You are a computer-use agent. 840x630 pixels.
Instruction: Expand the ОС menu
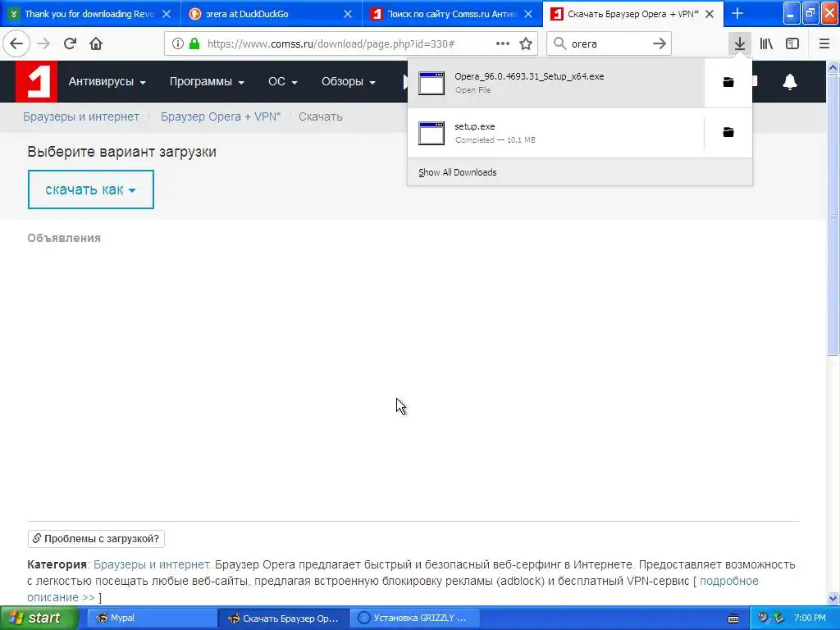point(283,81)
